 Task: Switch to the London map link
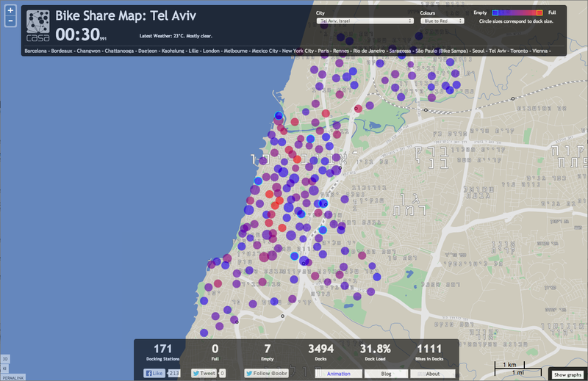point(211,51)
